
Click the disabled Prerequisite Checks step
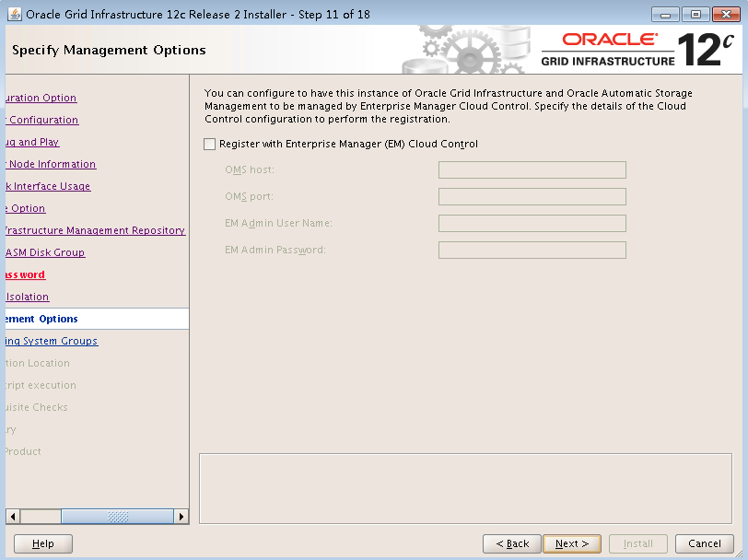pyautogui.click(x=37, y=407)
